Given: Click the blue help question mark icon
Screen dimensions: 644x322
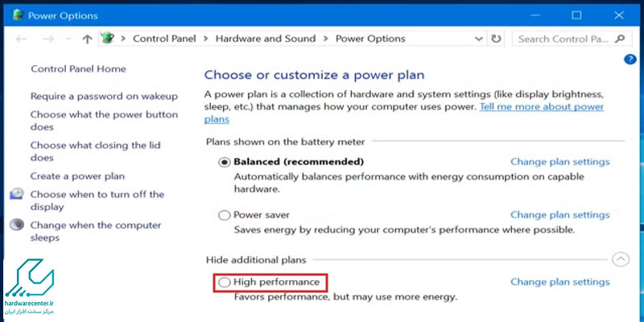Looking at the screenshot, I should pos(630,60).
